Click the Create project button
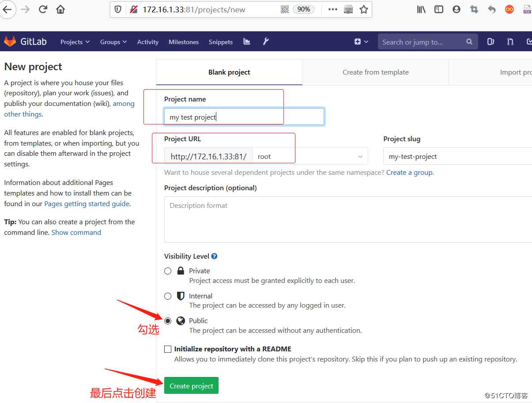532x403 pixels. 191,386
